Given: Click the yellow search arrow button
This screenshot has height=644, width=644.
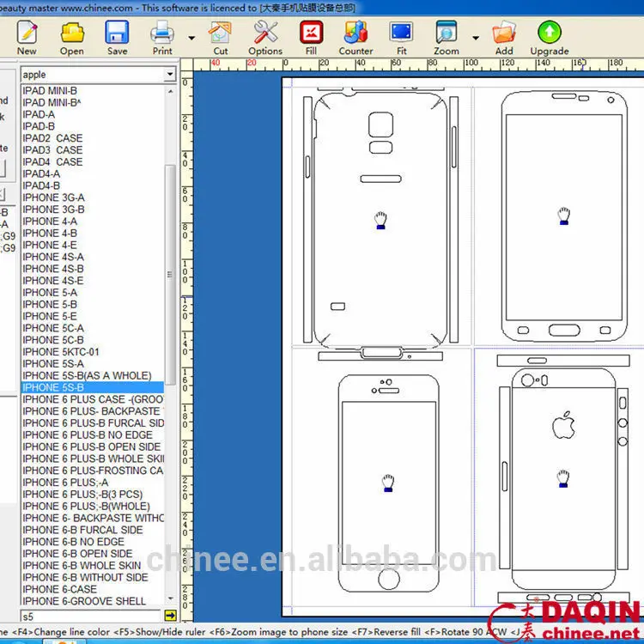Looking at the screenshot, I should pos(170,616).
